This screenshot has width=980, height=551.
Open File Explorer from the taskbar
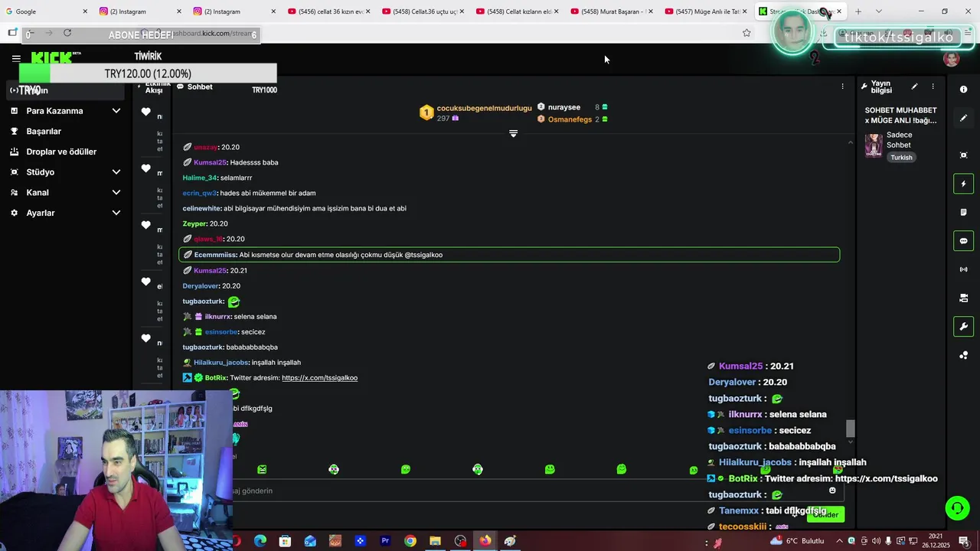click(435, 541)
